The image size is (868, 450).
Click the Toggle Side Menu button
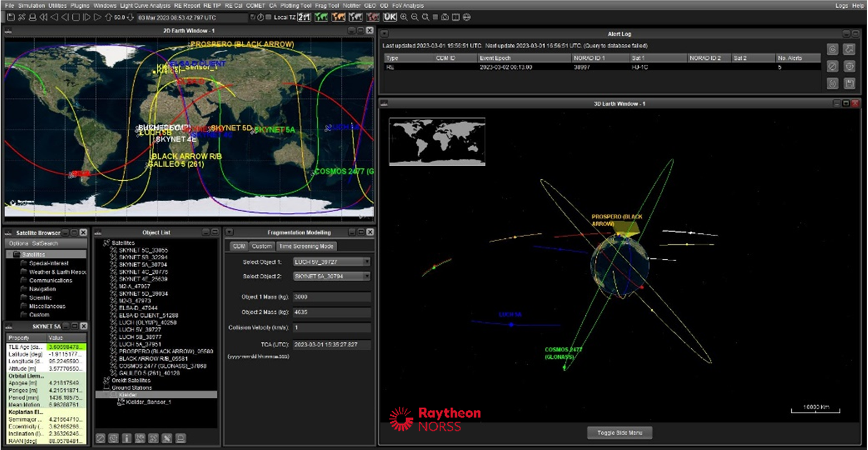point(619,433)
